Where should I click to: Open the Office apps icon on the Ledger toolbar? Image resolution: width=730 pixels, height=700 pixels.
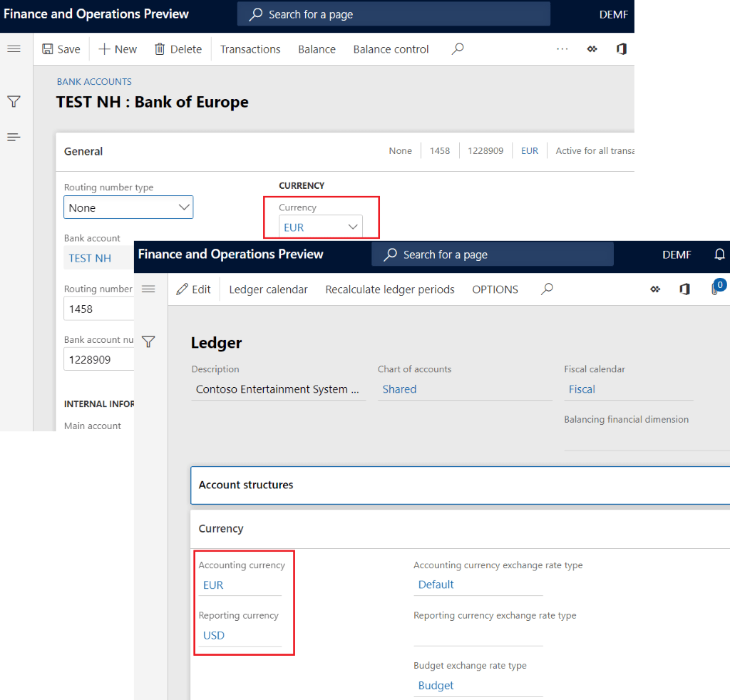(x=684, y=289)
